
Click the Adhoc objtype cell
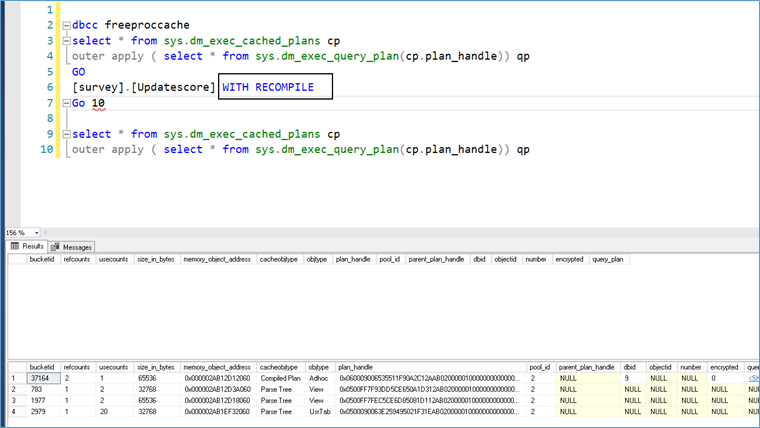tap(318, 378)
